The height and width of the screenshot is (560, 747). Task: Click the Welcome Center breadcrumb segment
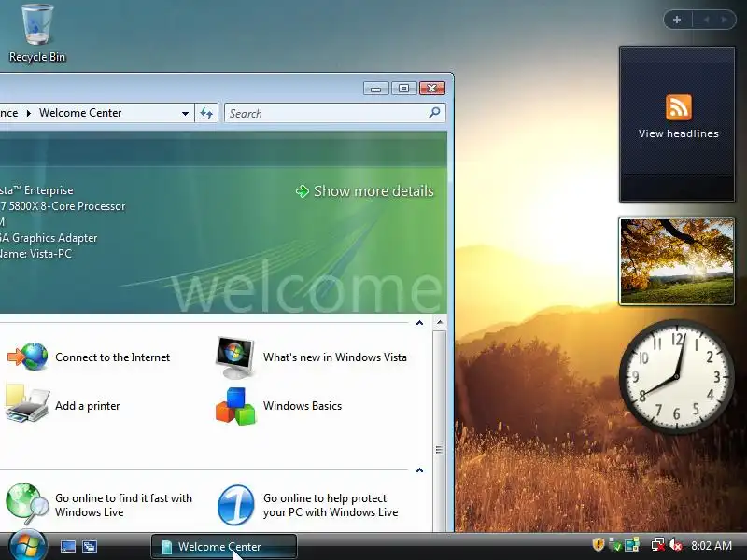pyautogui.click(x=80, y=113)
